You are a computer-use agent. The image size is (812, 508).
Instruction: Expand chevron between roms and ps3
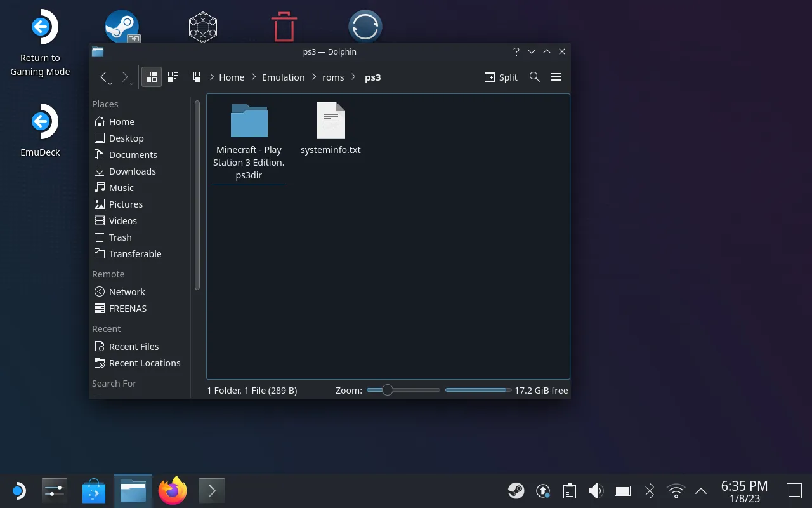(x=354, y=77)
